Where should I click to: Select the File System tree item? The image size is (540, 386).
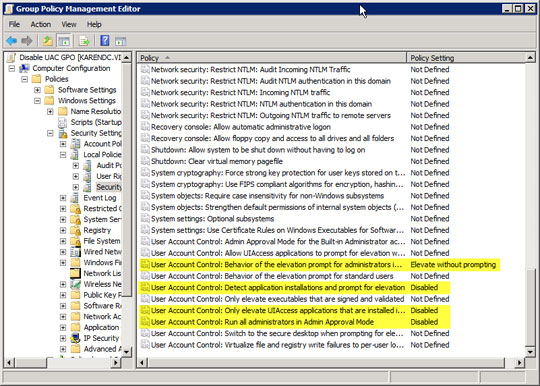pos(102,241)
